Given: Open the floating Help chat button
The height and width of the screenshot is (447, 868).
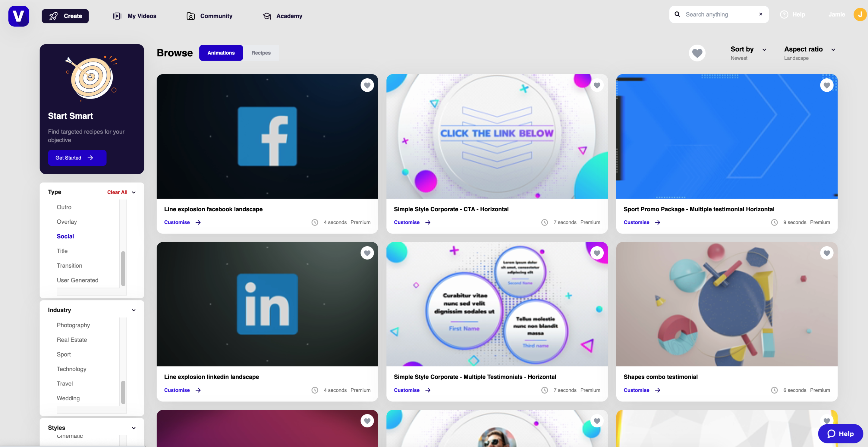Looking at the screenshot, I should pyautogui.click(x=840, y=433).
